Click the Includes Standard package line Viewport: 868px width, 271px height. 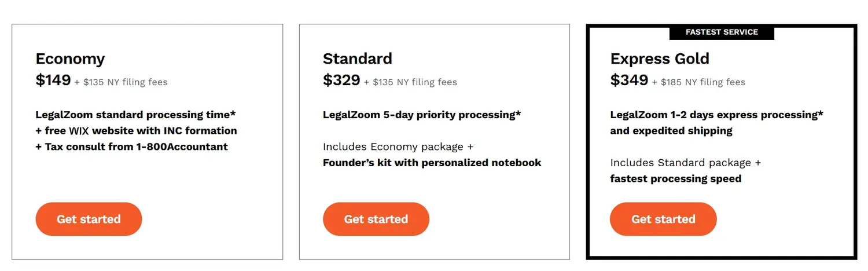coord(686,163)
